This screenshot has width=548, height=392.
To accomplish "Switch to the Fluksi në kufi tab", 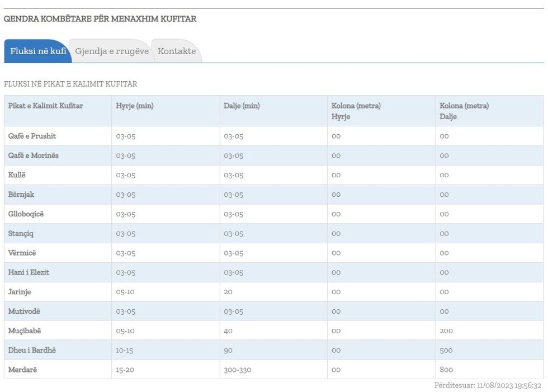I will point(37,51).
